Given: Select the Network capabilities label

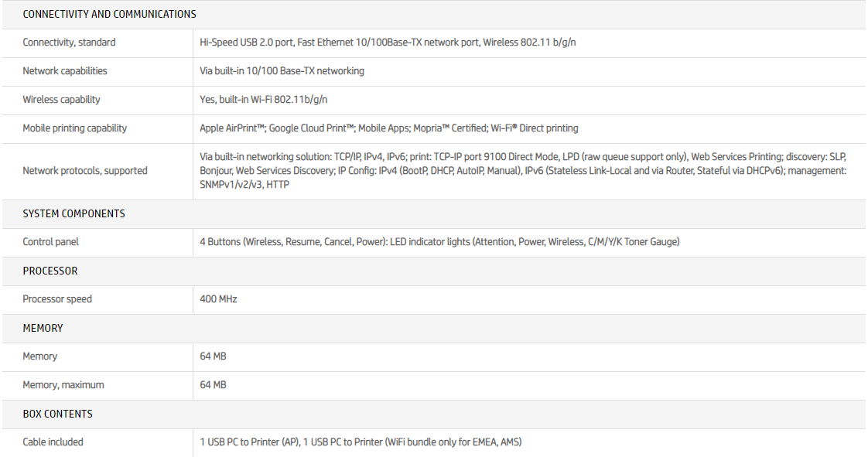Looking at the screenshot, I should pos(65,71).
